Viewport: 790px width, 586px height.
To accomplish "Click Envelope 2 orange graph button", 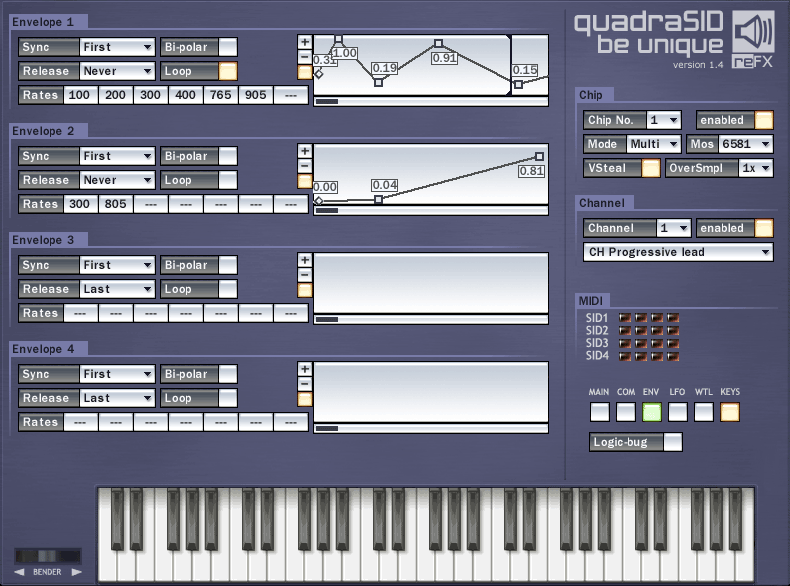I will (x=305, y=181).
